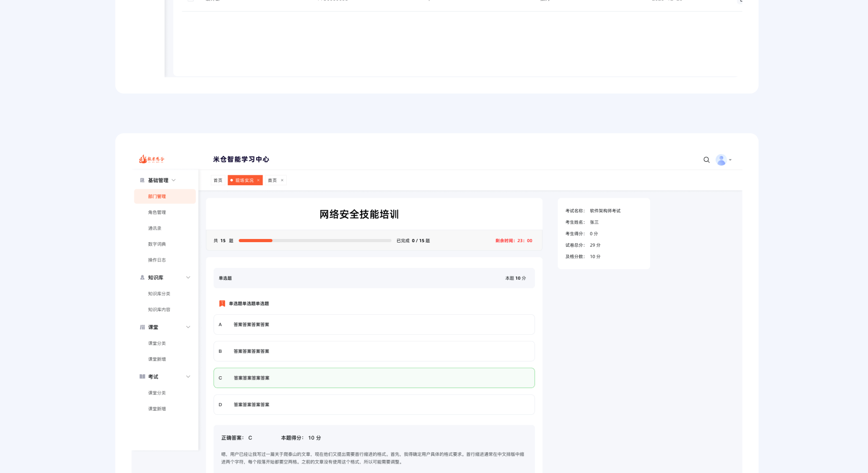Click the examinee name 张三
Screen dimensions: 868x473
click(594, 222)
